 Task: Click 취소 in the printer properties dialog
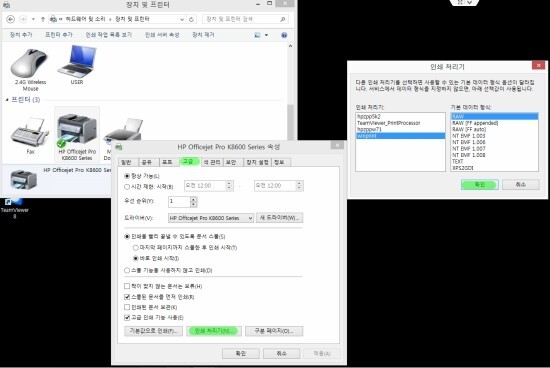coord(281,353)
